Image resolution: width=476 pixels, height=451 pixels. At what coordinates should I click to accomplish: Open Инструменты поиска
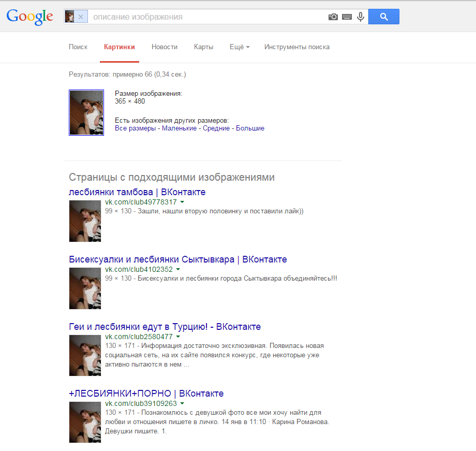tap(296, 47)
